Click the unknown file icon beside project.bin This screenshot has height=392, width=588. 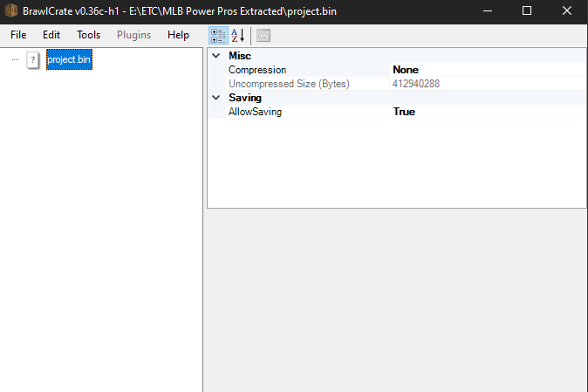33,59
